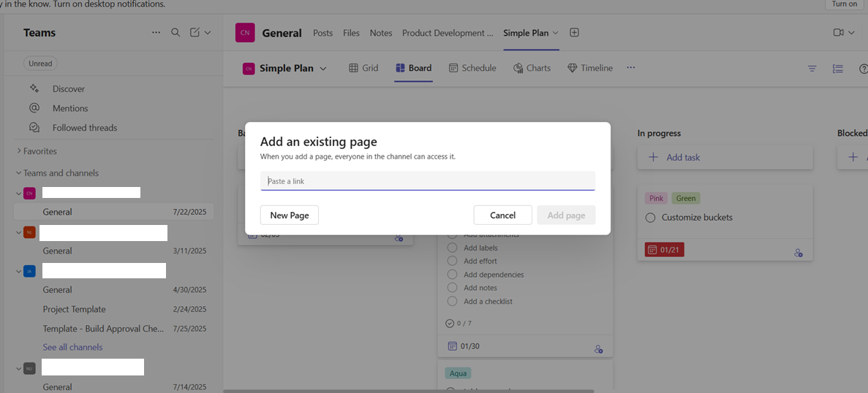Click the search magnifier in Teams panel
The height and width of the screenshot is (393, 868).
click(x=176, y=33)
